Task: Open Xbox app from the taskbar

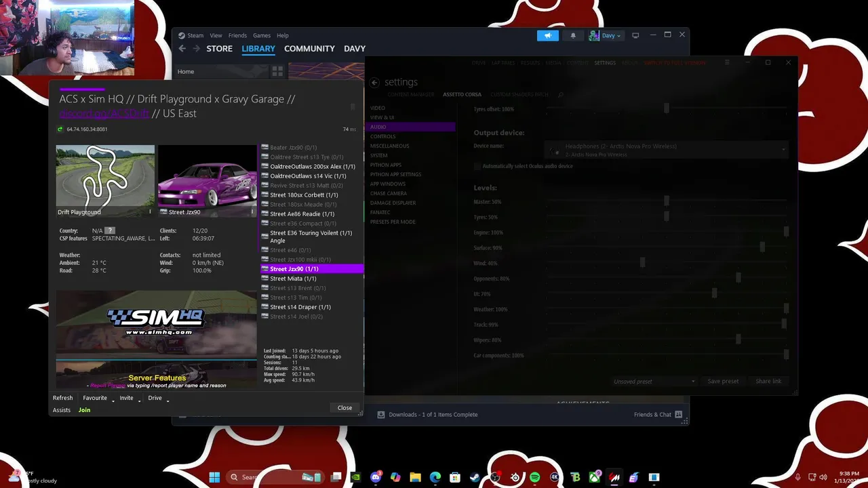Action: click(x=594, y=477)
